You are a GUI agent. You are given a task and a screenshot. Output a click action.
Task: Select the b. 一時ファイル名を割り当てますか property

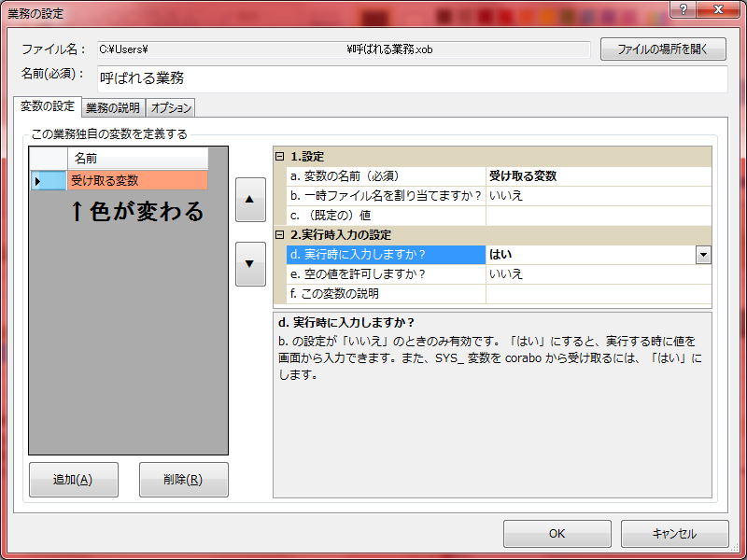[x=386, y=196]
